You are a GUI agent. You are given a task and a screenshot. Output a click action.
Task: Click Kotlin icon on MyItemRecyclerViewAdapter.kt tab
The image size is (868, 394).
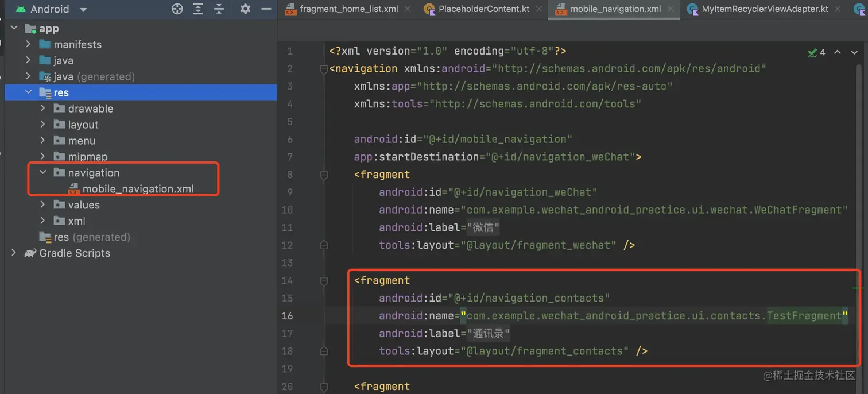(x=692, y=9)
